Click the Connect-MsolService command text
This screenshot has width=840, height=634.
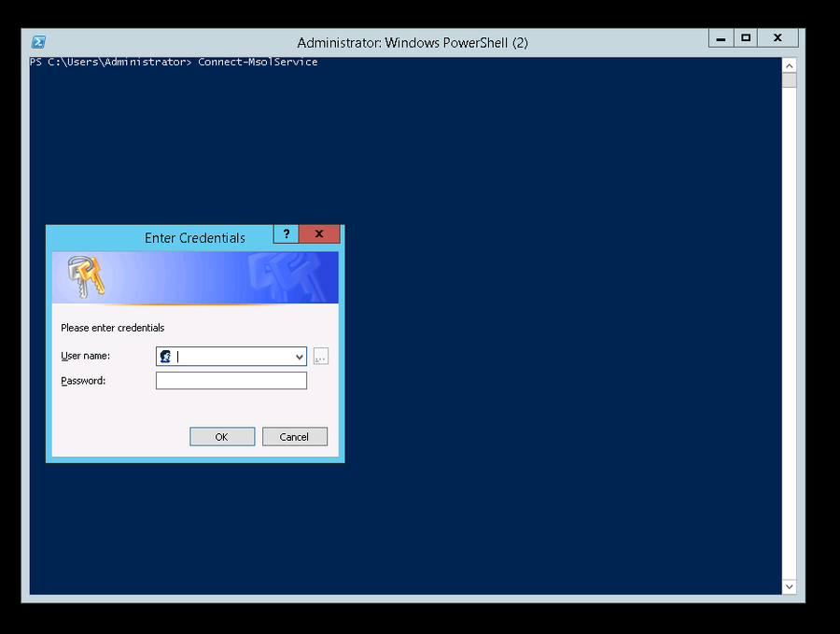click(x=258, y=63)
